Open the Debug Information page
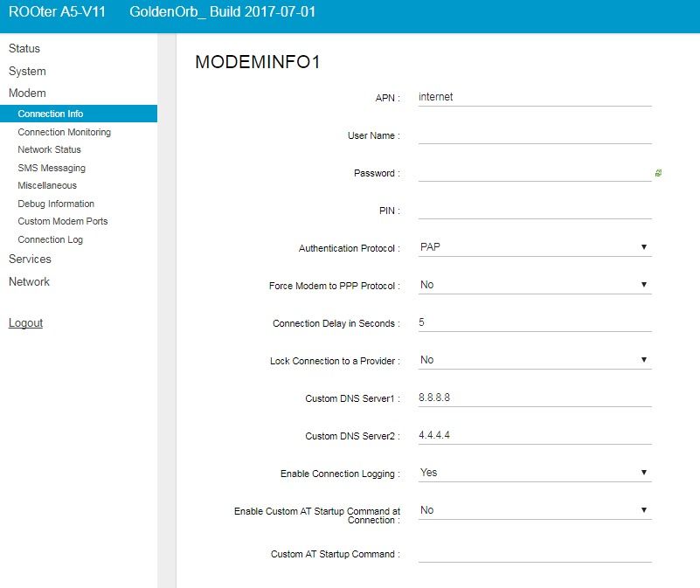 click(x=56, y=204)
